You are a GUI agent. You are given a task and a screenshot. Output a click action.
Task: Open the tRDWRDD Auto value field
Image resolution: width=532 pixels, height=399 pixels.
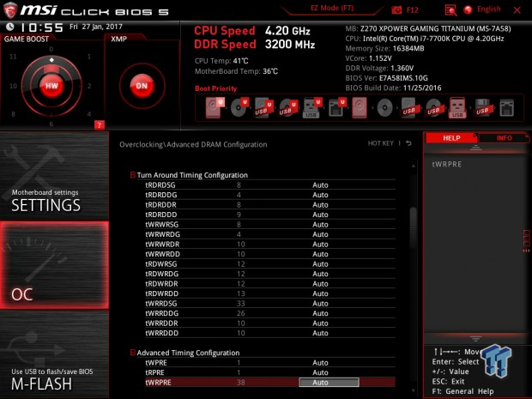[x=320, y=293]
